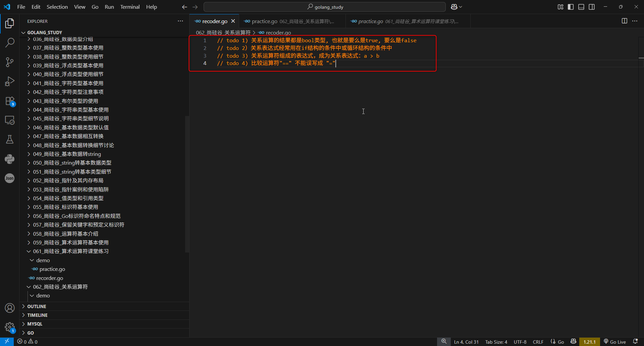The image size is (644, 346).
Task: Start Go Live server
Action: coord(615,342)
